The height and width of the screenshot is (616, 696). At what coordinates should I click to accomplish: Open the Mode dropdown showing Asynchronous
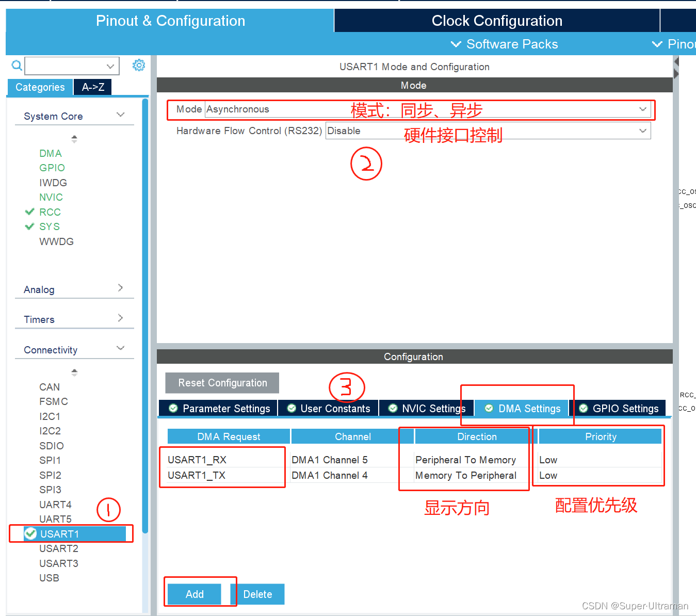[642, 109]
